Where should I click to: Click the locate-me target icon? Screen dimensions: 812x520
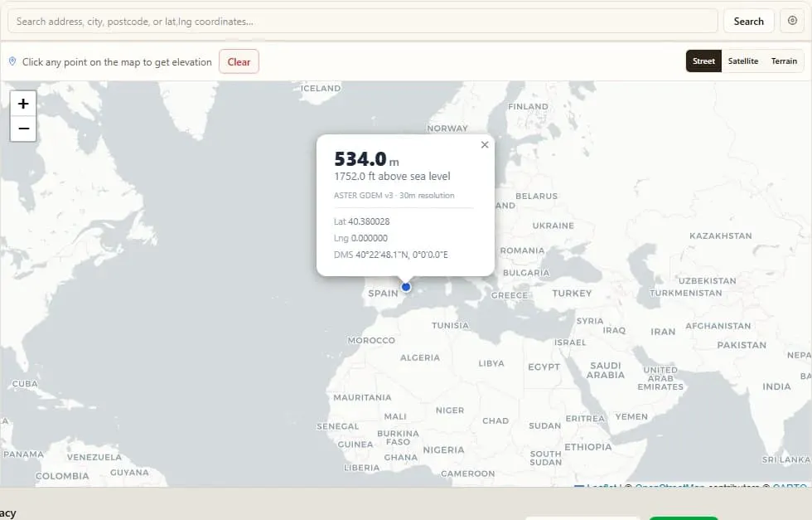(x=792, y=21)
